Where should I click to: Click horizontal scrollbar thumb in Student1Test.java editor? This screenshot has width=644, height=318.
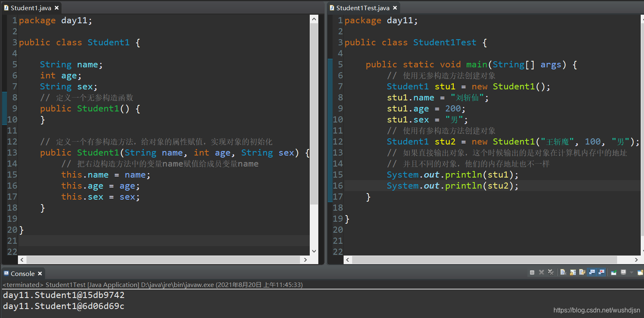tap(484, 260)
